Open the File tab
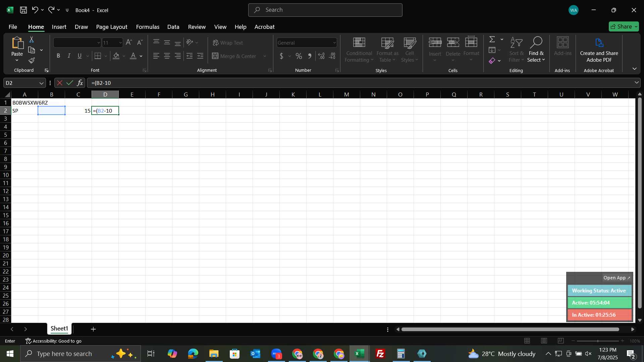This screenshot has width=644, height=362. 13,27
